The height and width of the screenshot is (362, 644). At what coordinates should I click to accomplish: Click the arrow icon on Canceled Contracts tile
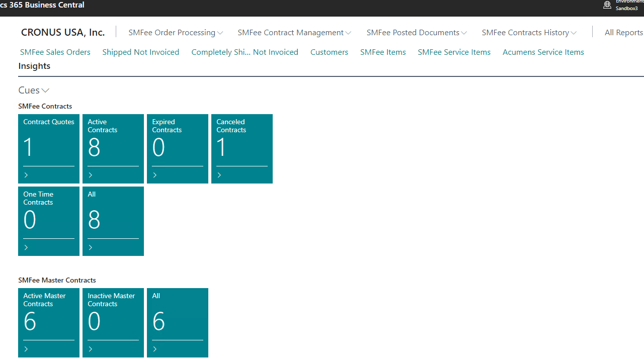(x=219, y=175)
